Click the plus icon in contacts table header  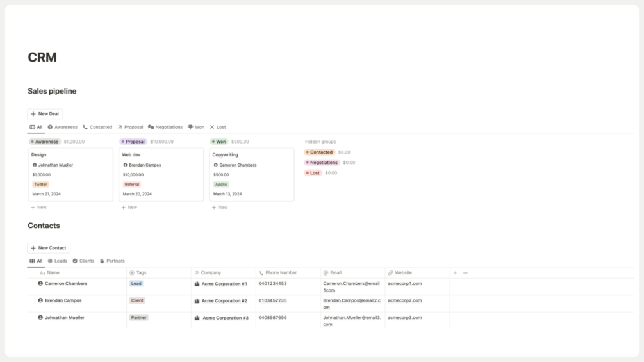point(455,272)
